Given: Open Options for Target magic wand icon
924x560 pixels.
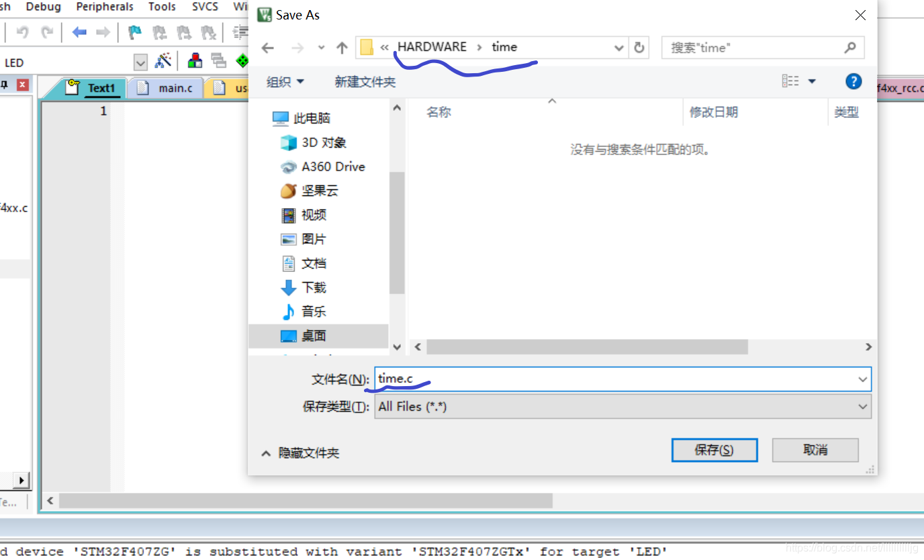Looking at the screenshot, I should pyautogui.click(x=163, y=61).
